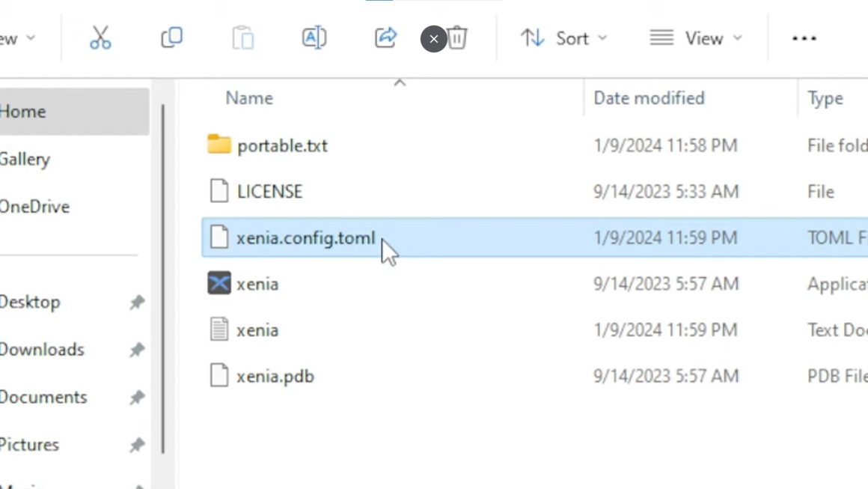Sort files by Name column header
Screen dimensions: 868x489
(249, 98)
